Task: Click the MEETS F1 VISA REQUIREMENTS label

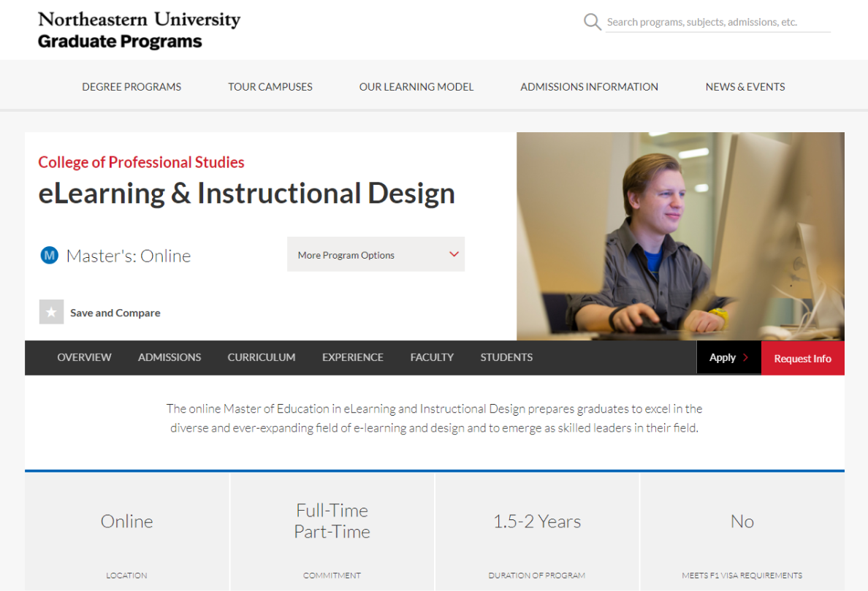Action: [x=742, y=576]
